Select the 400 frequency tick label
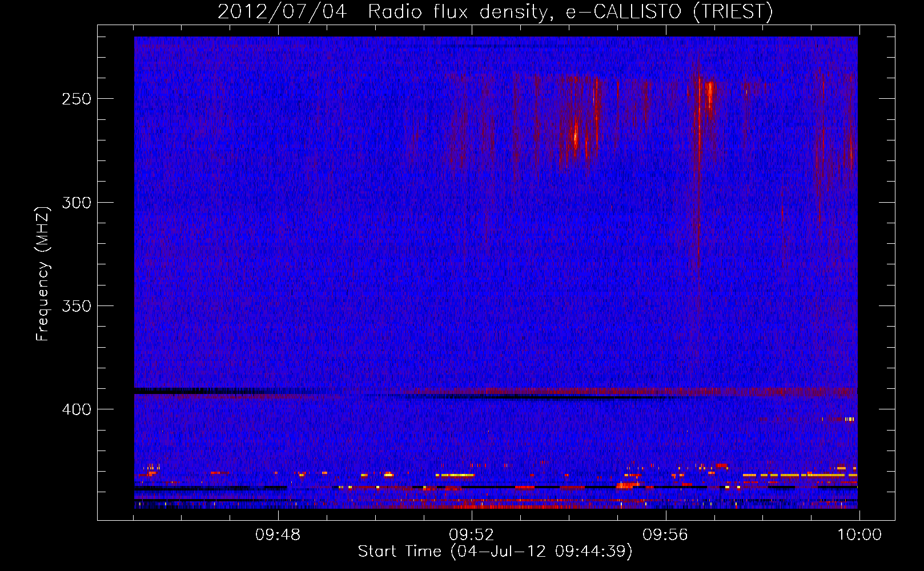Image resolution: width=924 pixels, height=571 pixels. coord(77,410)
